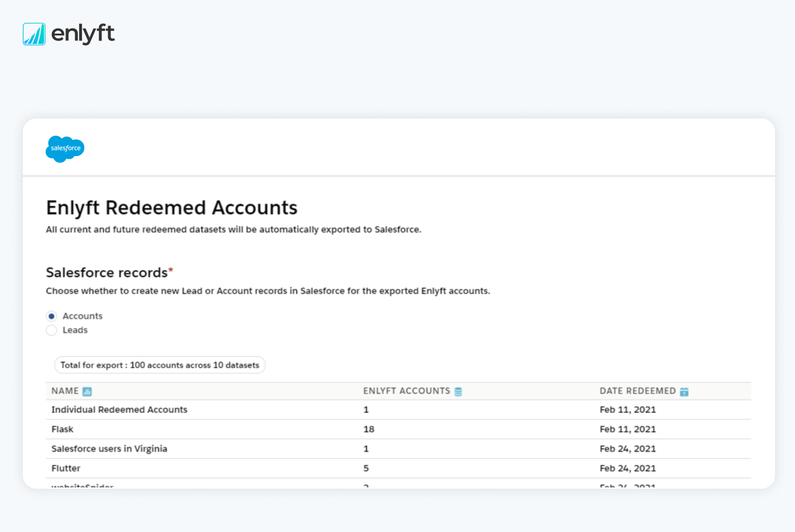The height and width of the screenshot is (532, 795).
Task: Enable Leads as the Salesforce record type
Action: tap(51, 330)
